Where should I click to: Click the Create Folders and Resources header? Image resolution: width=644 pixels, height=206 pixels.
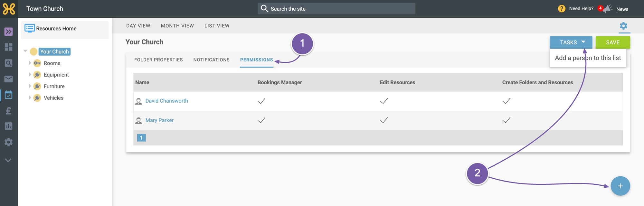click(x=538, y=82)
